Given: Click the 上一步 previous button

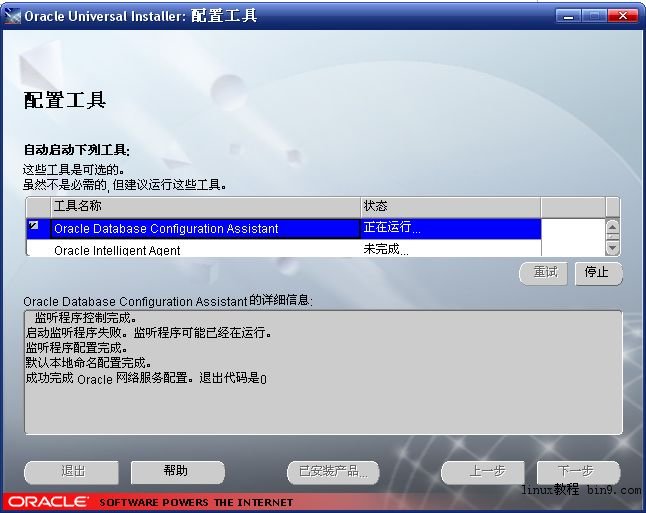Looking at the screenshot, I should (x=483, y=472).
